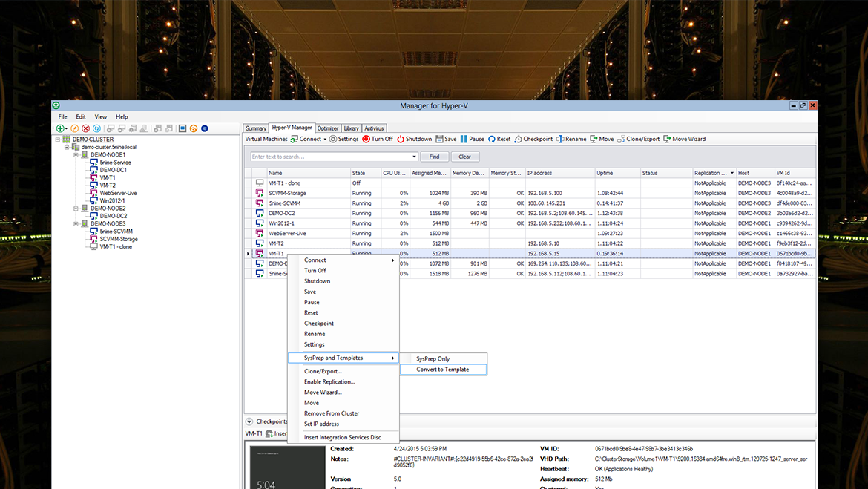The width and height of the screenshot is (868, 489).
Task: Click the green Add icon in left toolbar
Action: point(61,128)
